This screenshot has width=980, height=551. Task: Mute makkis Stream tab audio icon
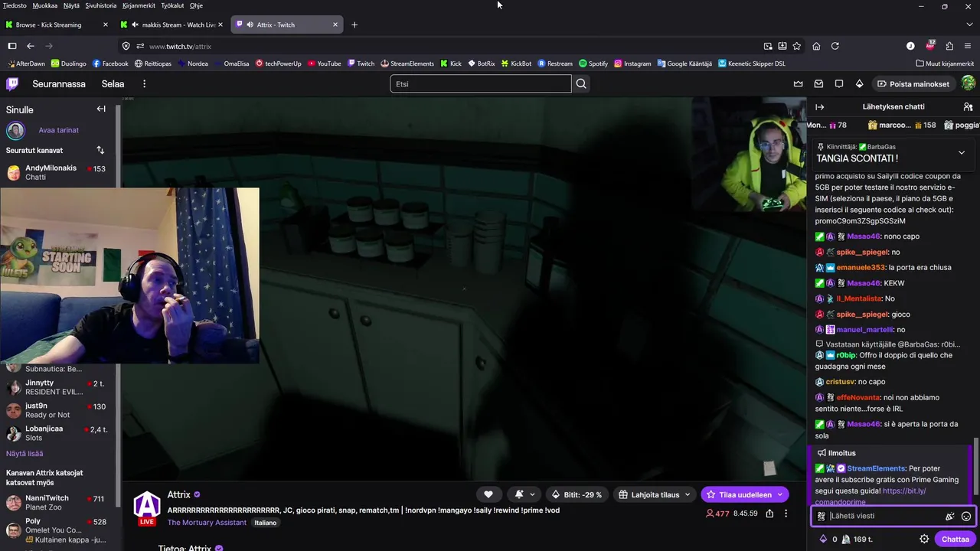tap(135, 24)
